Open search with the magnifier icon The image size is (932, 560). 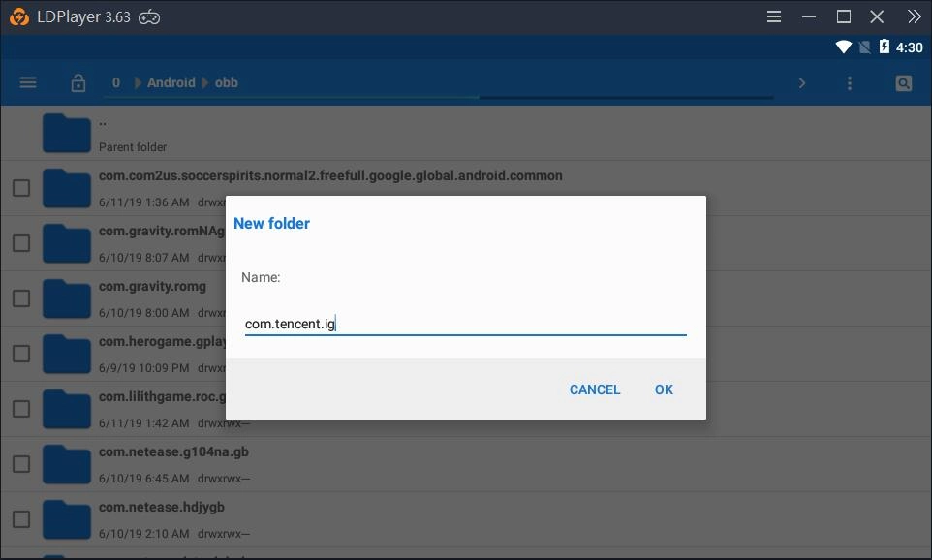click(903, 82)
